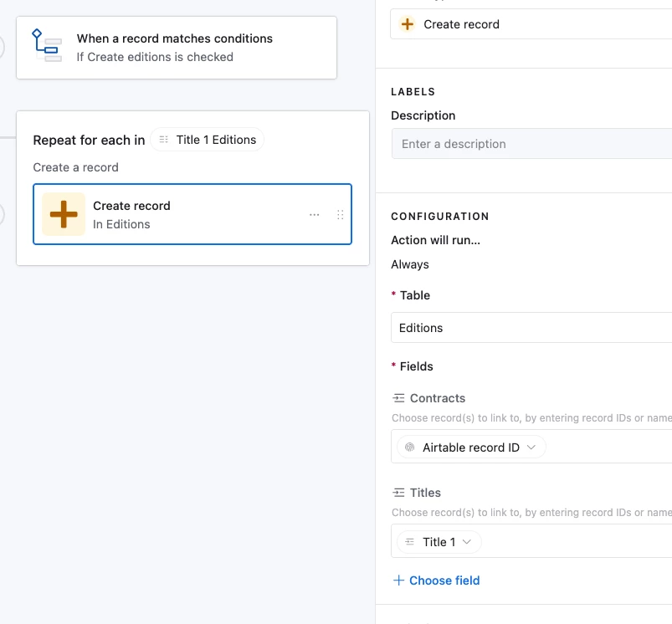Grab the Create record step drag handle

point(340,215)
